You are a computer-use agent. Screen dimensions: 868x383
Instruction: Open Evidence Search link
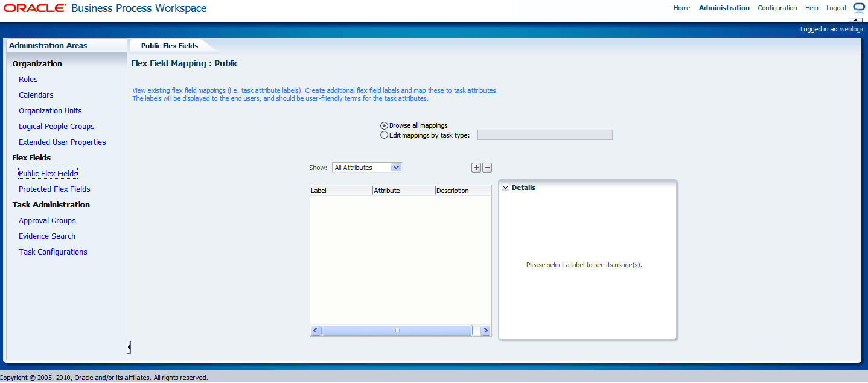click(x=47, y=236)
